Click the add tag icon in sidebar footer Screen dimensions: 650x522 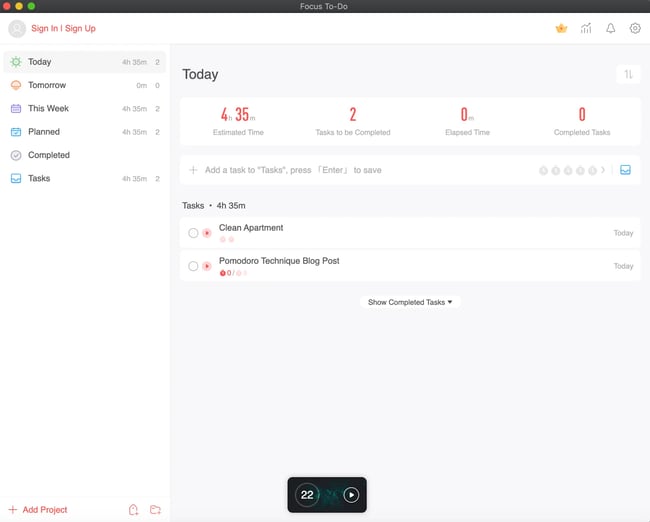click(x=133, y=510)
